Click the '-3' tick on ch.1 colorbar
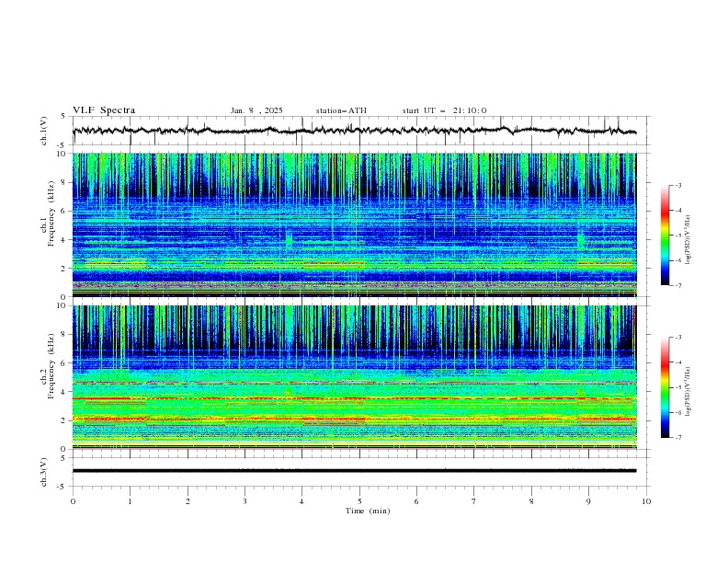Image resolution: width=728 pixels, height=563 pixels. coord(677,185)
